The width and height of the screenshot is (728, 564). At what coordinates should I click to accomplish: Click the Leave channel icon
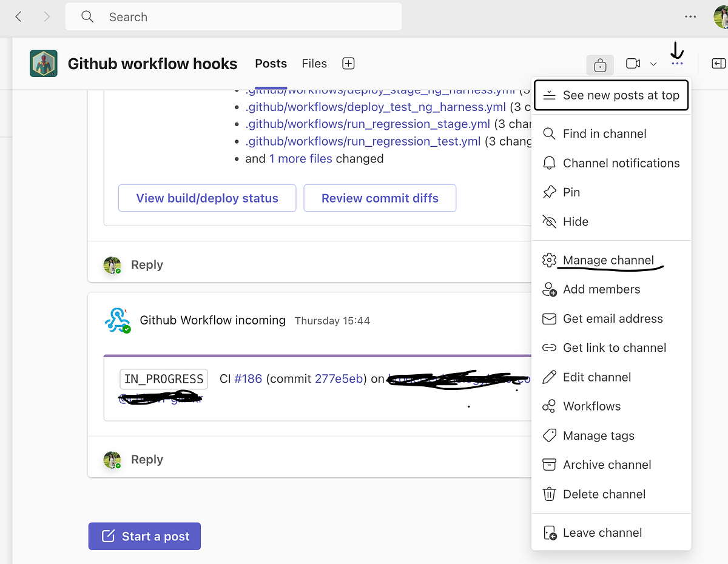click(x=549, y=532)
